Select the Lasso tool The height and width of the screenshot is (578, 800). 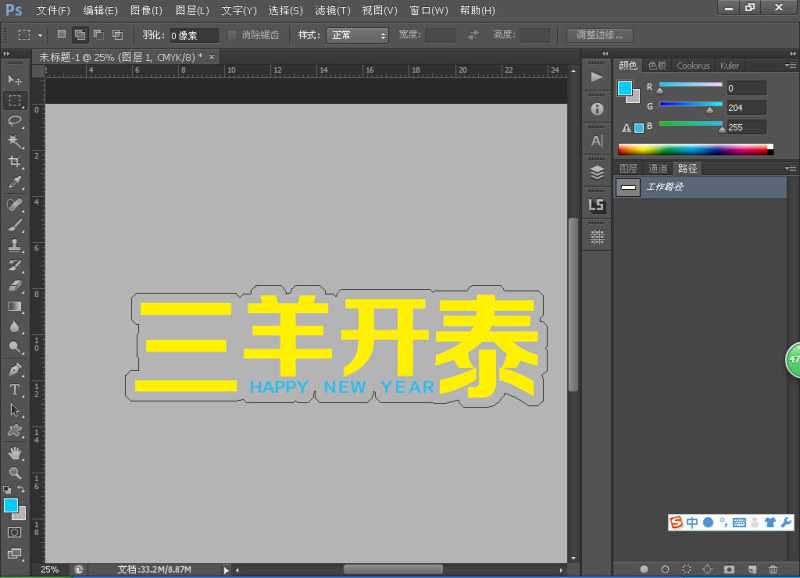pos(14,122)
